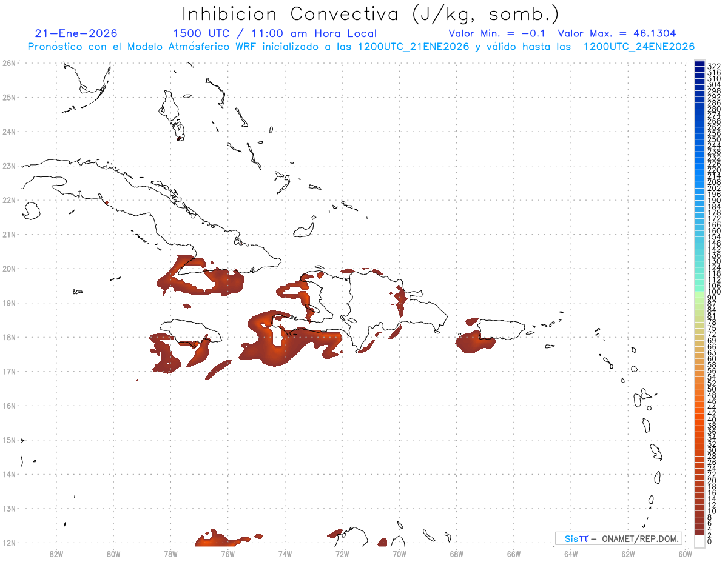728x562 pixels.
Task: Click the 12N latitude label
Action: click(x=8, y=543)
